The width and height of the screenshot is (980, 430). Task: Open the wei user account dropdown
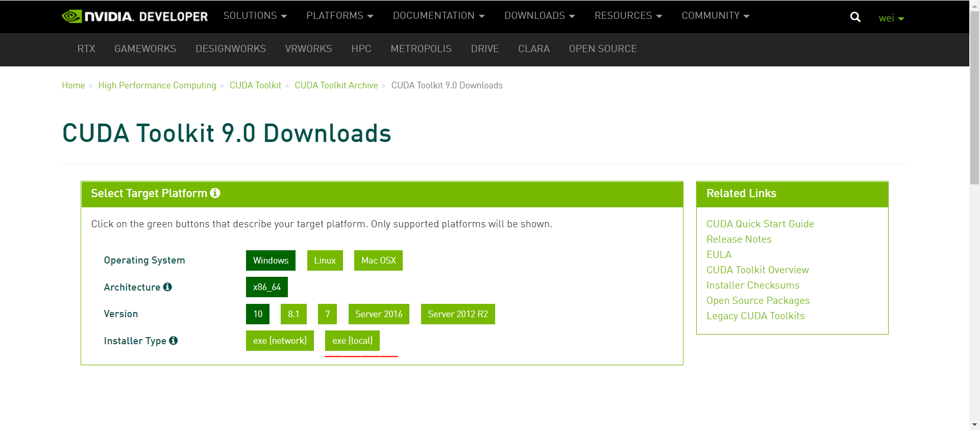891,18
